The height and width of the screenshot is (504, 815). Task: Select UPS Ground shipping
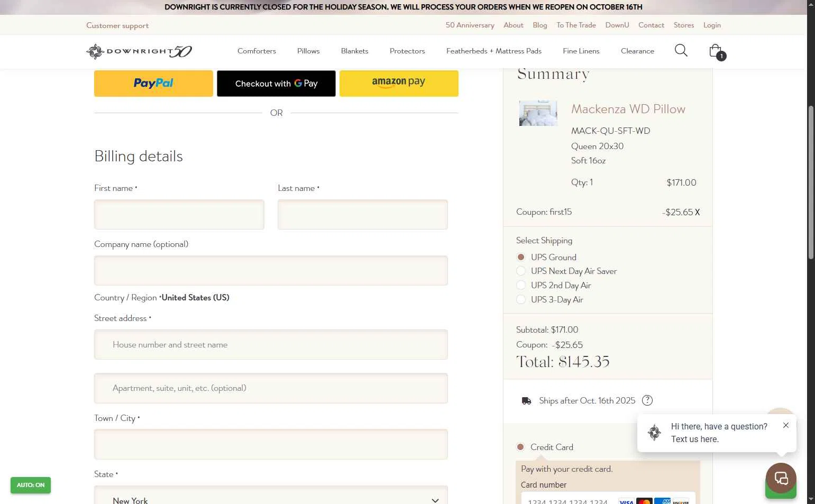(521, 257)
